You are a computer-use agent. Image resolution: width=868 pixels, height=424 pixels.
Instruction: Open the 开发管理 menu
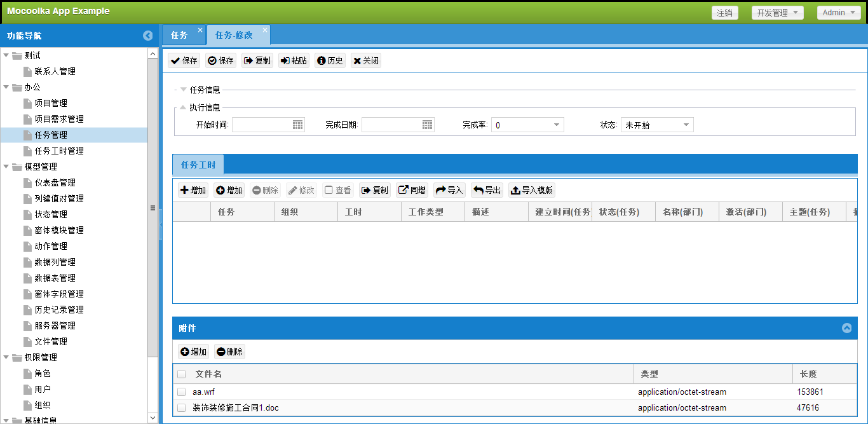point(778,13)
